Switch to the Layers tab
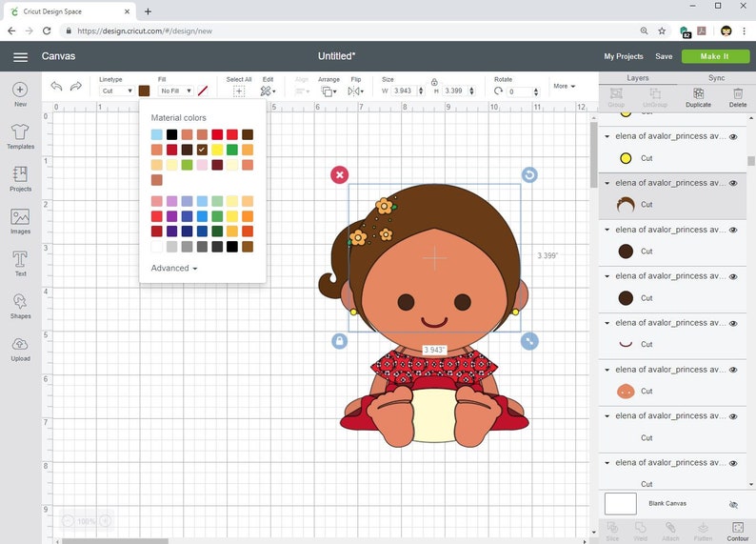This screenshot has width=756, height=544. coord(637,77)
